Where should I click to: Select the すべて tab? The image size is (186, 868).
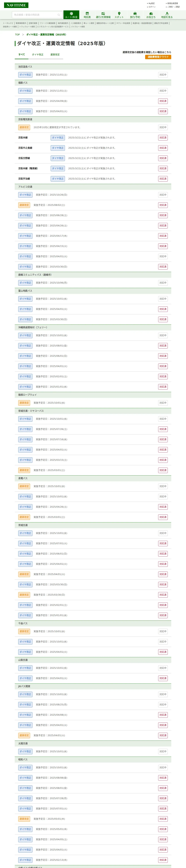22,55
